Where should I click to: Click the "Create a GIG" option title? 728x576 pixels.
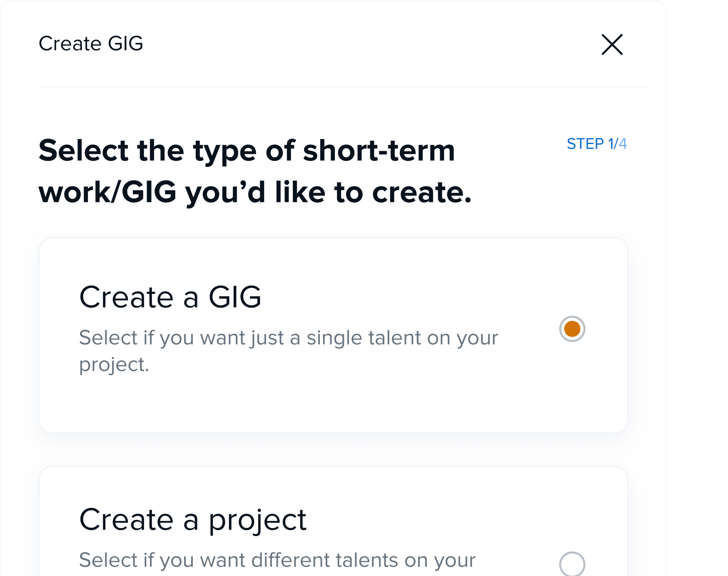pyautogui.click(x=170, y=297)
